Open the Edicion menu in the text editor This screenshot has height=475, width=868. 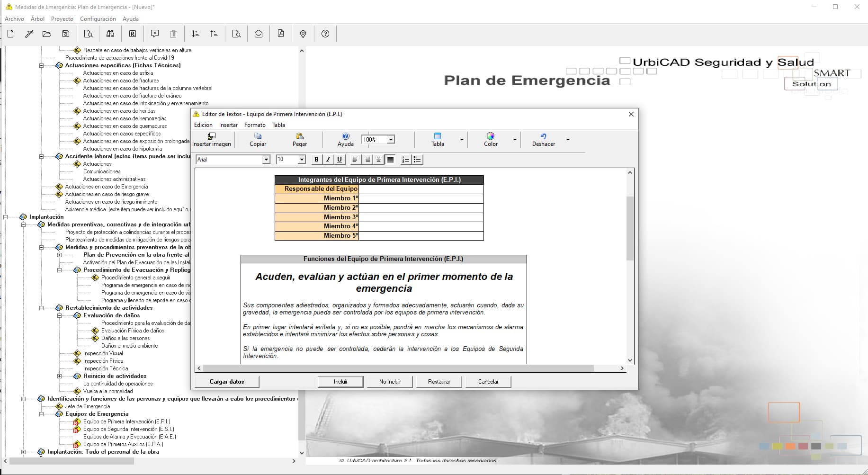(203, 125)
